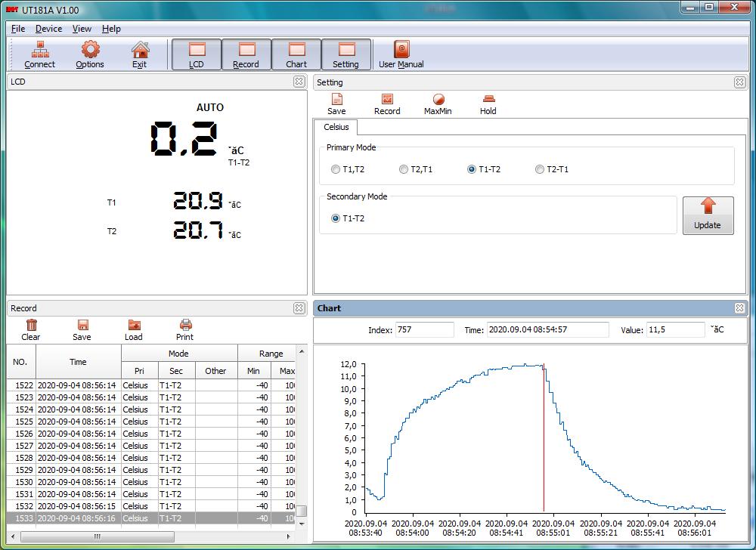756x550 pixels.
Task: Close the Chart panel
Action: point(739,308)
